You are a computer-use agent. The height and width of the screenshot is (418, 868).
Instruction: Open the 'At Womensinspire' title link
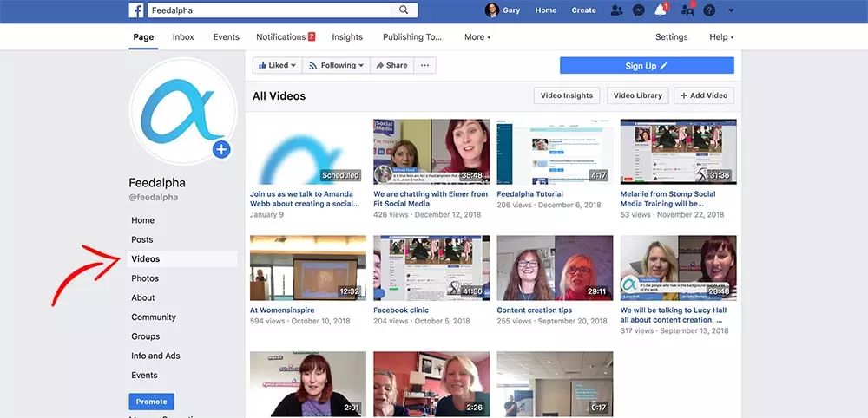[282, 310]
